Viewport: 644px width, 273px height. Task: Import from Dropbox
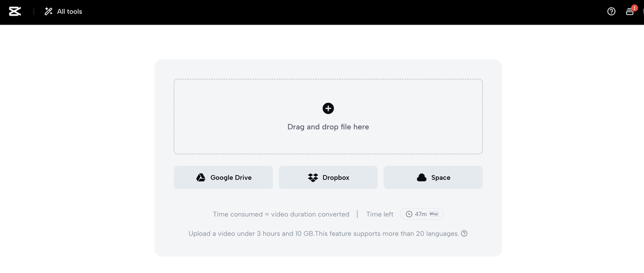(328, 177)
